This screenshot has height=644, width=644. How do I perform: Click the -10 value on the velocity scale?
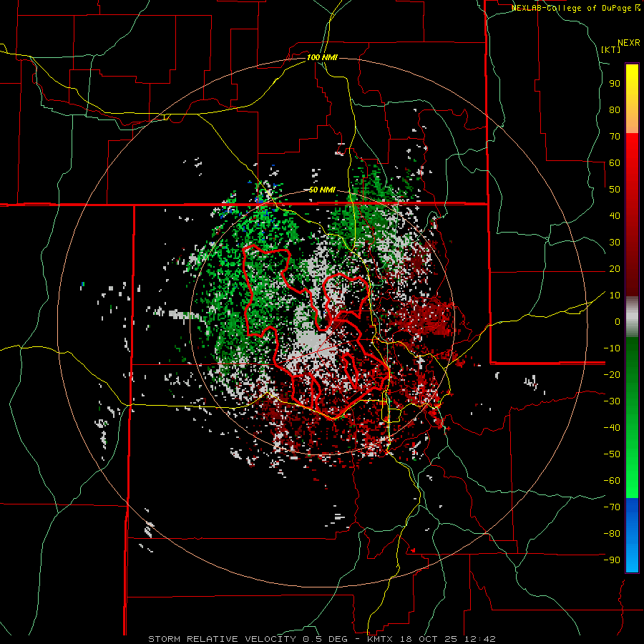pos(612,348)
